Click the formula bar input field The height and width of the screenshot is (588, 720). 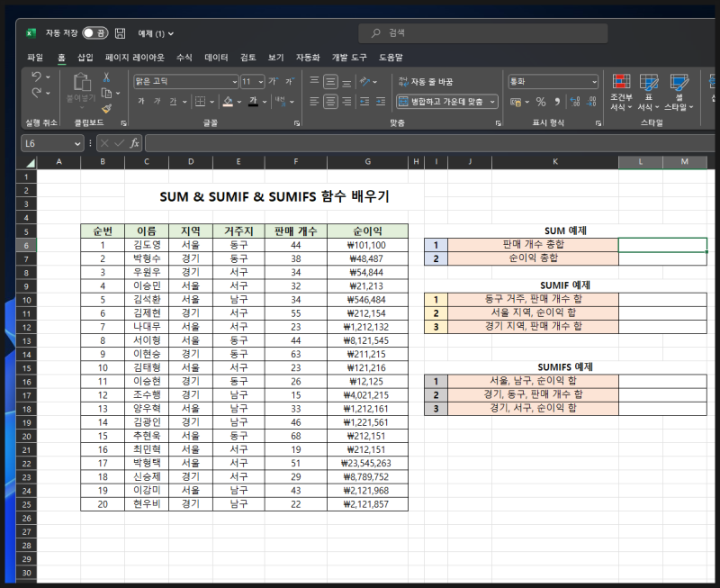(430, 143)
